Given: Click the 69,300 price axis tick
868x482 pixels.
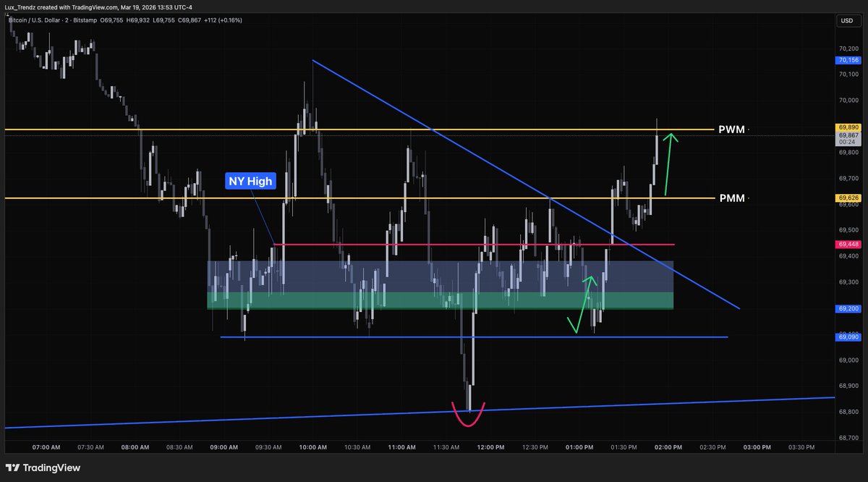Looking at the screenshot, I should 848,282.
